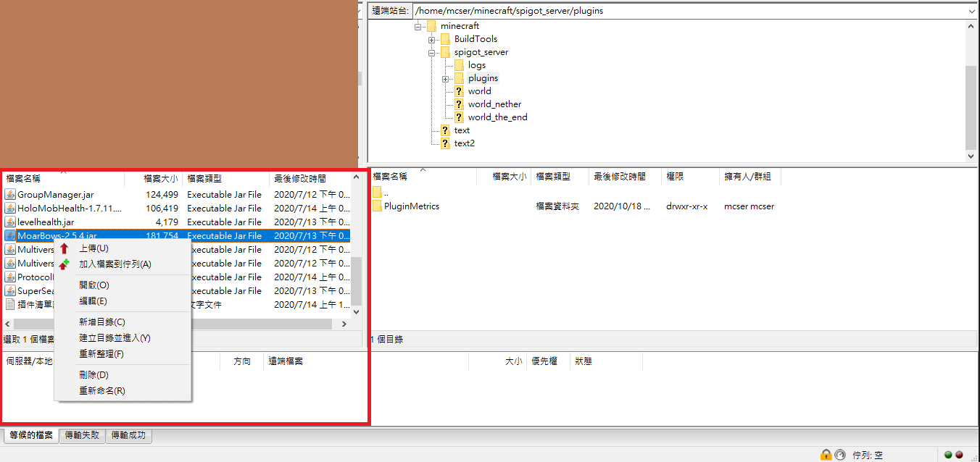The image size is (980, 462).
Task: Open the speed limit speedometer icon
Action: (840, 455)
